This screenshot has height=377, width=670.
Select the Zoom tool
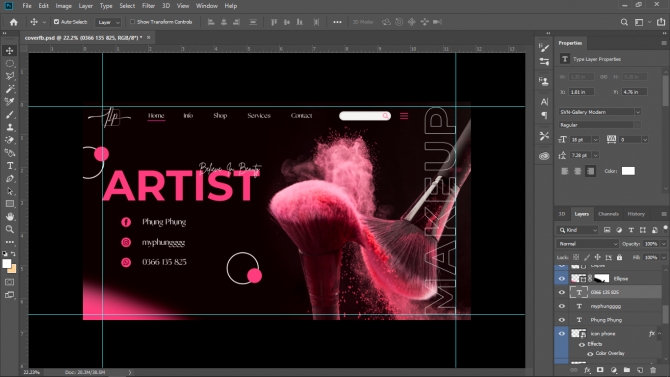[x=9, y=230]
